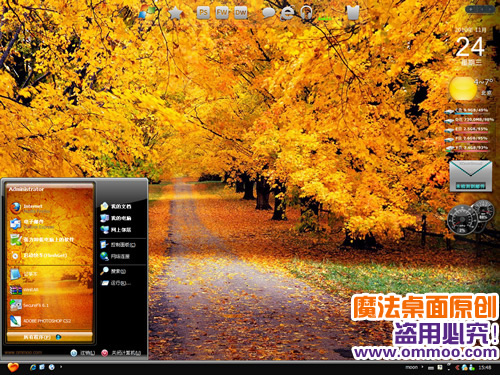
Task: Launch Dreamweaver from the DW dock icon
Action: pos(241,13)
